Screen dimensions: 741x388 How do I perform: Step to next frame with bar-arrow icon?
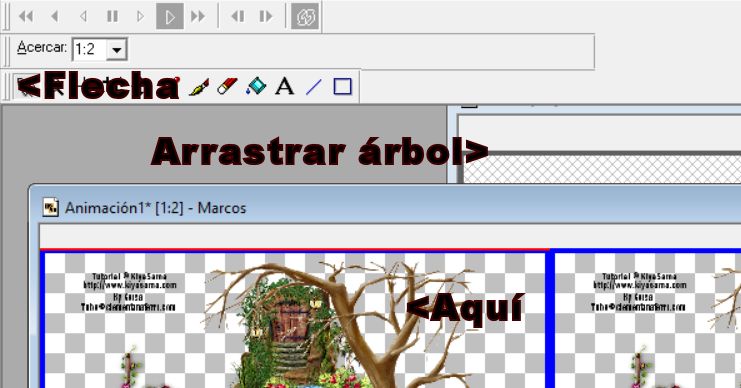[266, 17]
